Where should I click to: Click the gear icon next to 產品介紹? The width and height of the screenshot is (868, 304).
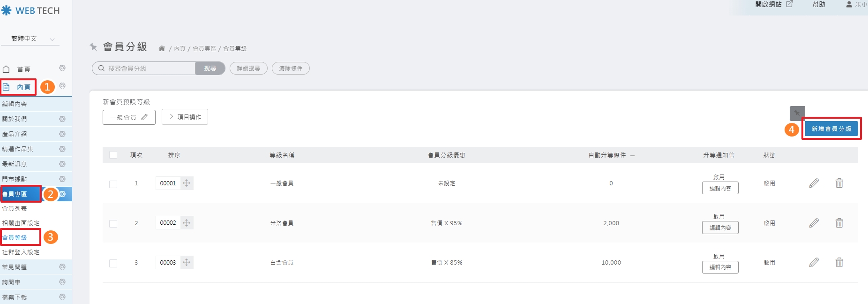pos(62,134)
